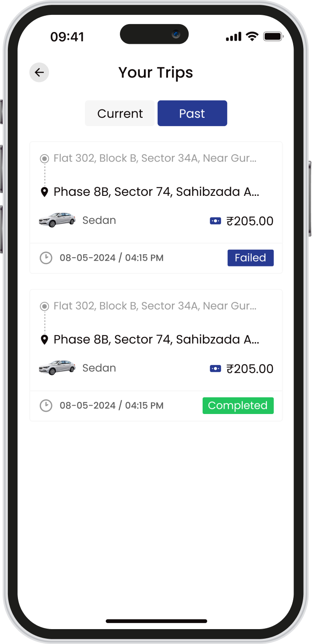Screen dimensions: 312x644
Task: Click the cash payment icon in first trip
Action: pos(215,221)
